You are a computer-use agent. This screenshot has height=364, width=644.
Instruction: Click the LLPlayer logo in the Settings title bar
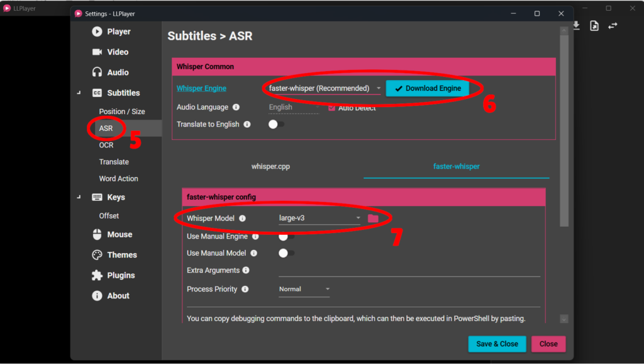[x=78, y=14]
